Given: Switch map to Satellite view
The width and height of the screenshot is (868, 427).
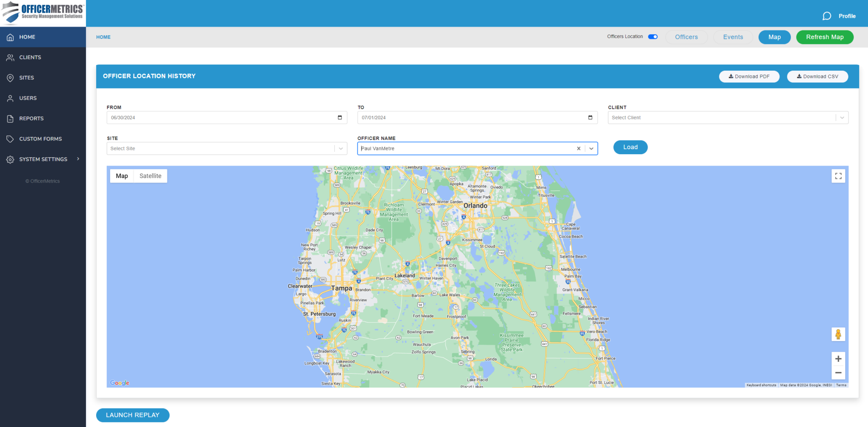Looking at the screenshot, I should coord(150,176).
